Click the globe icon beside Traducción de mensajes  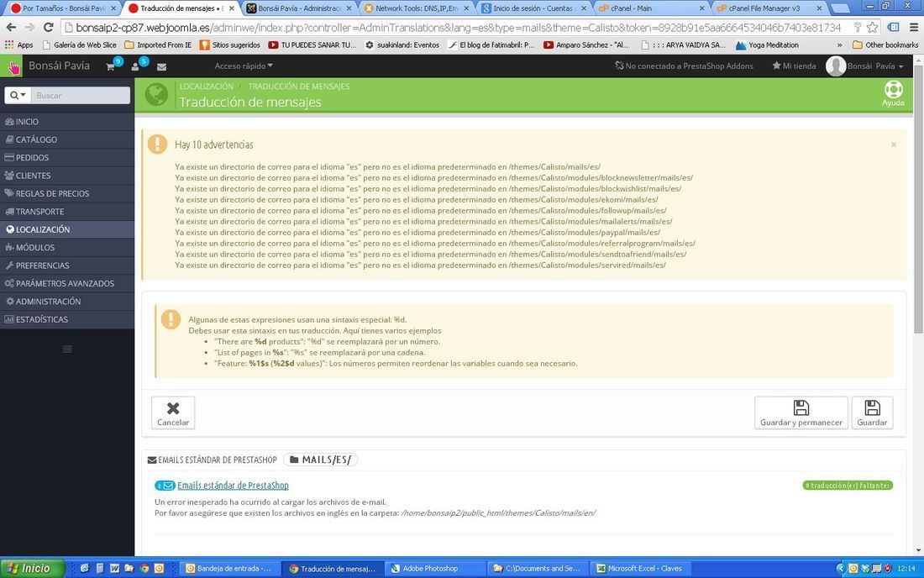[156, 94]
